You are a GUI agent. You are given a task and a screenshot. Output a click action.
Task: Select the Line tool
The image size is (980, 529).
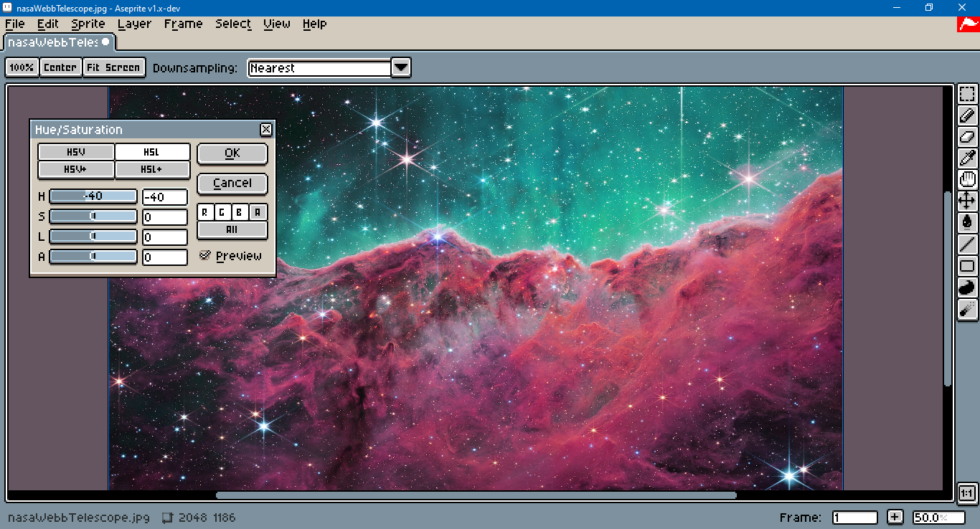point(967,244)
